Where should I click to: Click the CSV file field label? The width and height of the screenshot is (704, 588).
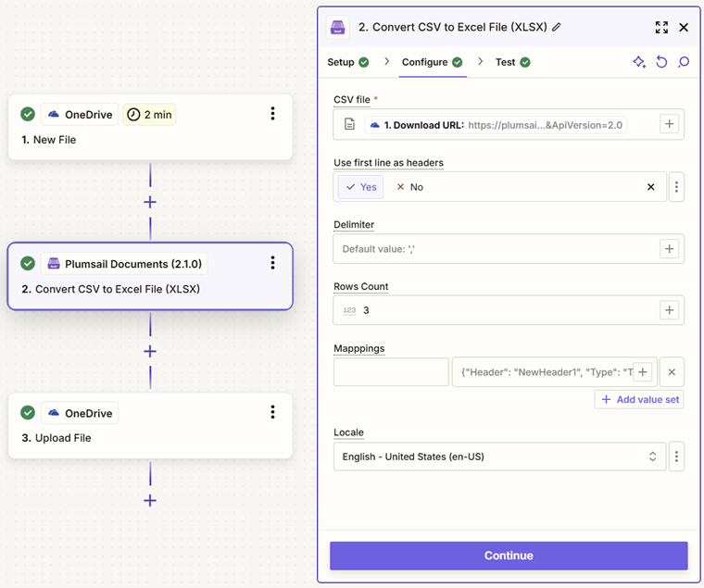(352, 100)
